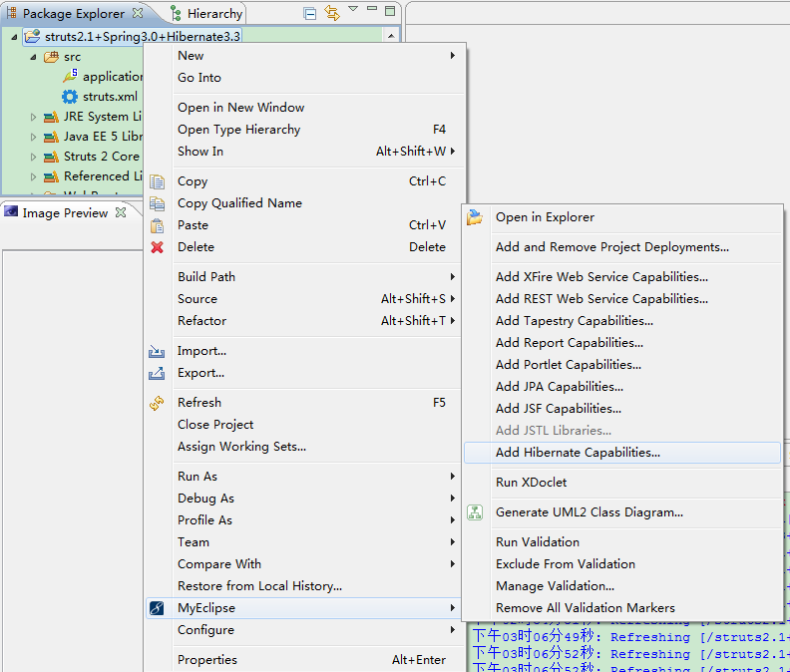Screen dimensions: 790x672
Task: Choose Add XFire Web Service Capabilities...
Action: tap(622, 276)
